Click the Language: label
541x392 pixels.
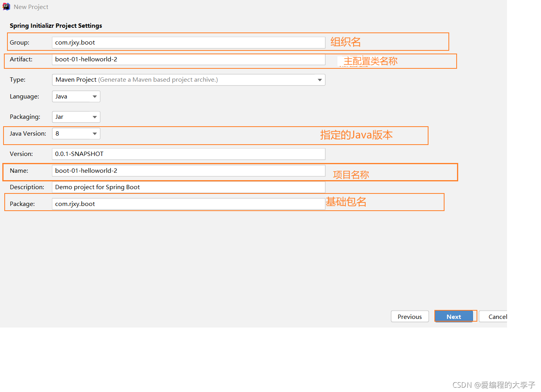(x=24, y=97)
